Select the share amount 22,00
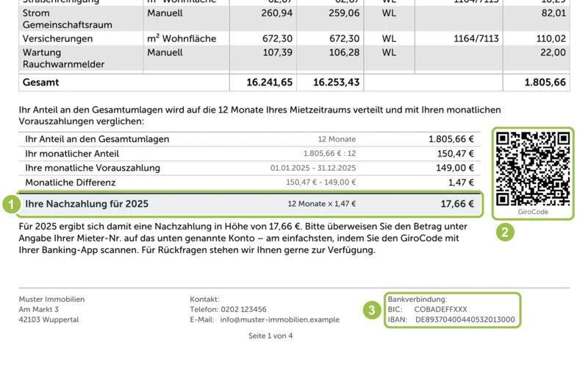 553,52
